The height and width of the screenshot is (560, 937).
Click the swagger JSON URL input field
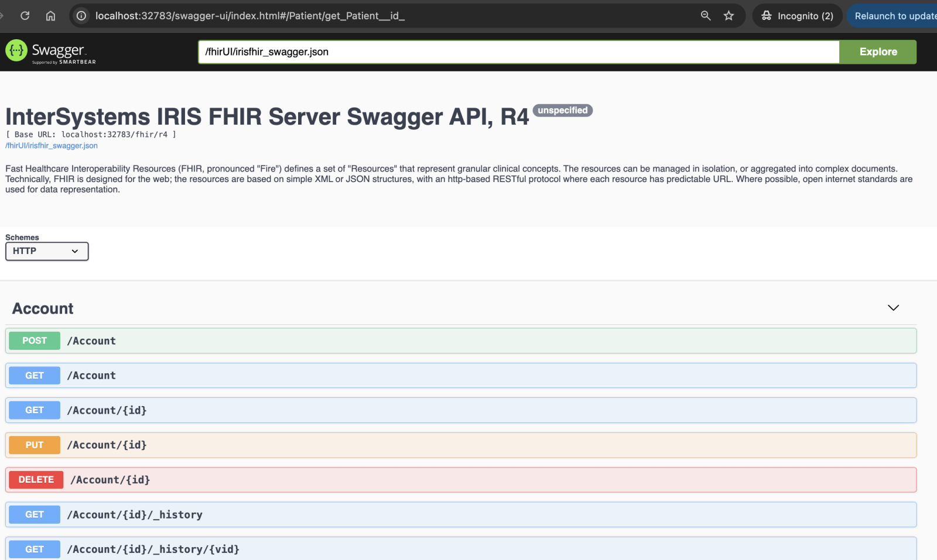[518, 52]
